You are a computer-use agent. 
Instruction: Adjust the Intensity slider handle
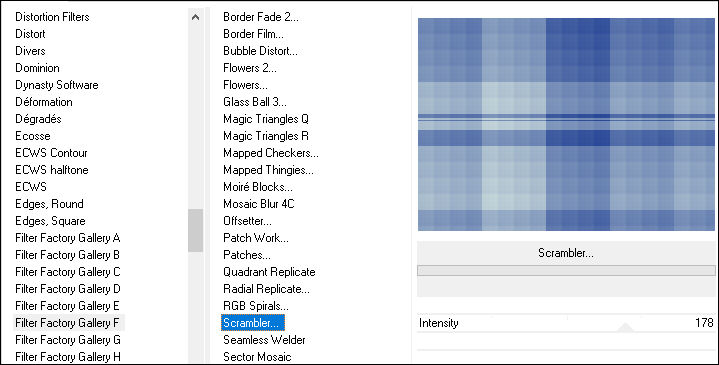tap(625, 327)
